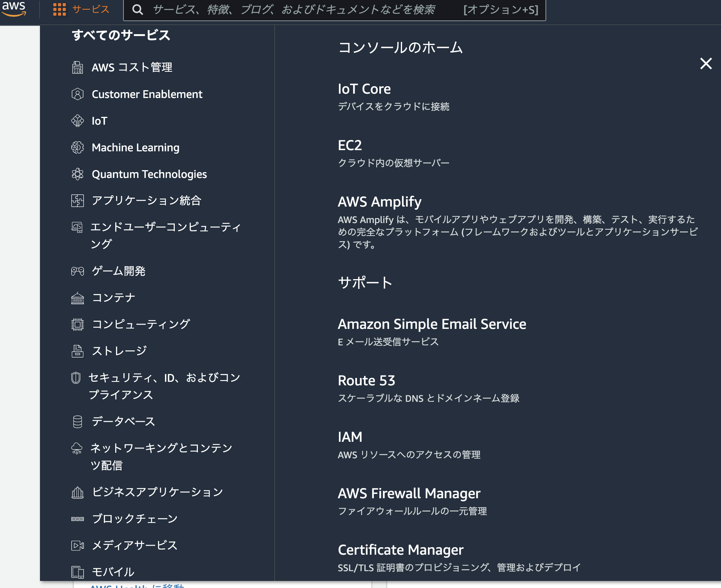Focus the service search field
The height and width of the screenshot is (588, 721).
(335, 10)
